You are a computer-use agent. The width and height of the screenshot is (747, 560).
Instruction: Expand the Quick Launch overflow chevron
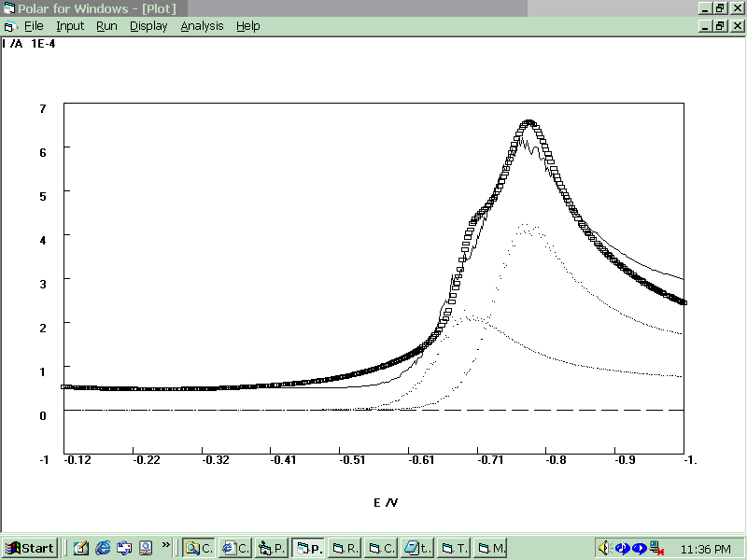click(166, 544)
